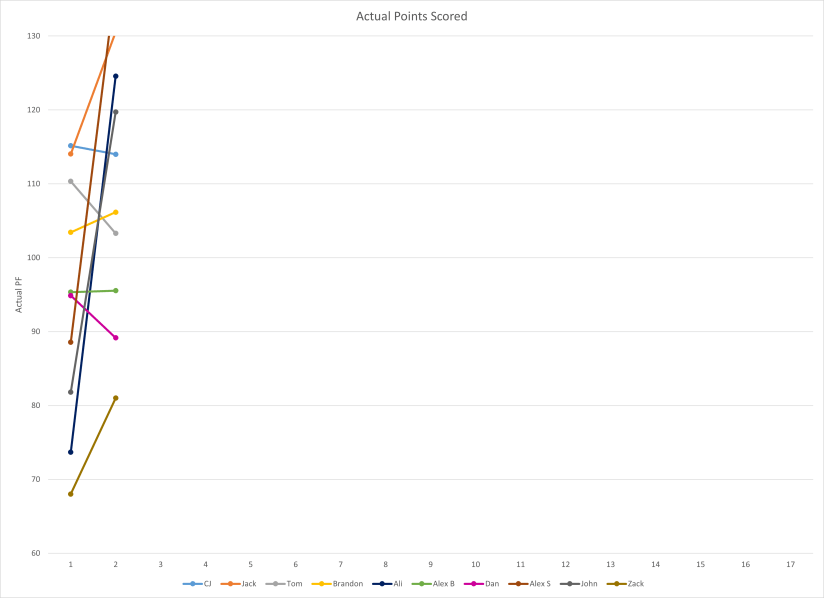Select the Zack legend entry

pyautogui.click(x=629, y=583)
